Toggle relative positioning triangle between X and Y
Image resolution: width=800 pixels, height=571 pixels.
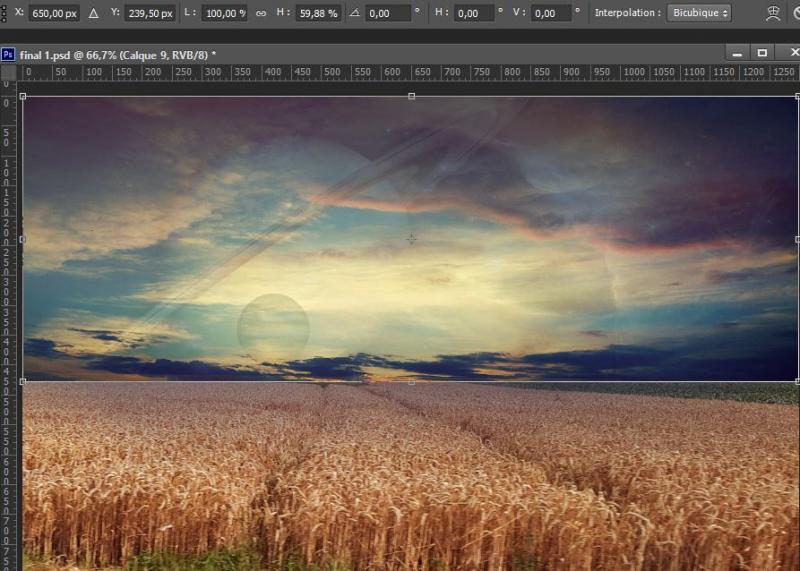94,14
